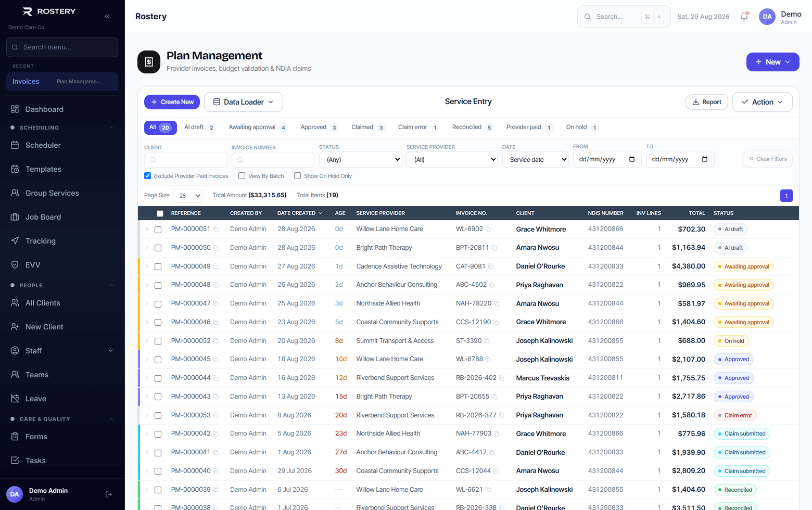812x510 pixels.
Task: Open New Client in sidebar
Action: pos(62,327)
